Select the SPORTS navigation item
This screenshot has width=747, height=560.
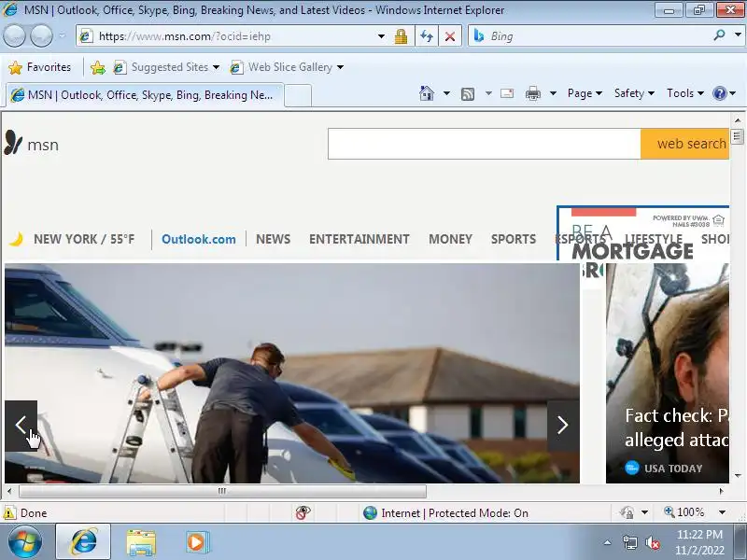click(514, 239)
